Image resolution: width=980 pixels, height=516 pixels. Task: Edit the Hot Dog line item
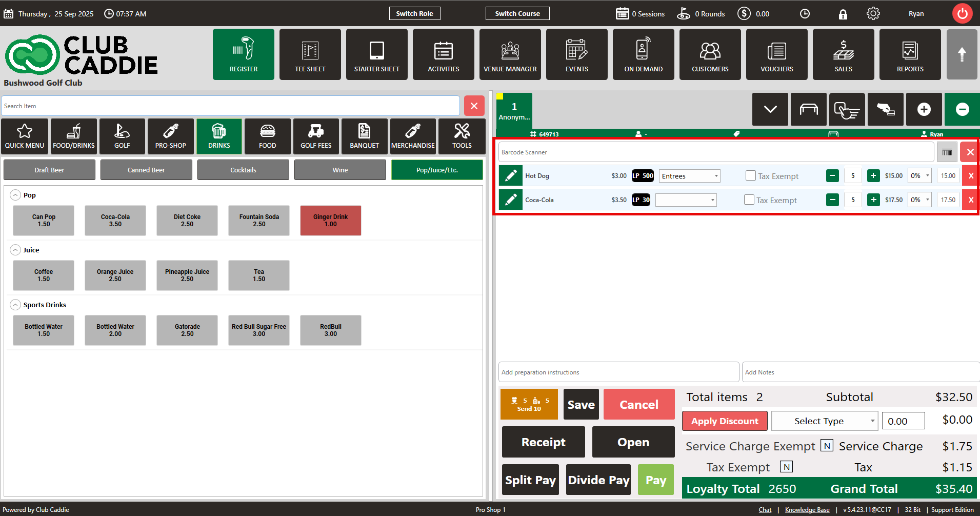click(x=510, y=176)
